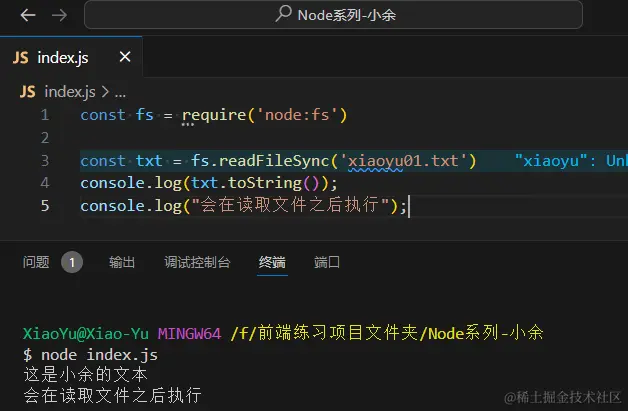Click the JS file icon in index.js tab
The image size is (628, 411).
tap(21, 58)
